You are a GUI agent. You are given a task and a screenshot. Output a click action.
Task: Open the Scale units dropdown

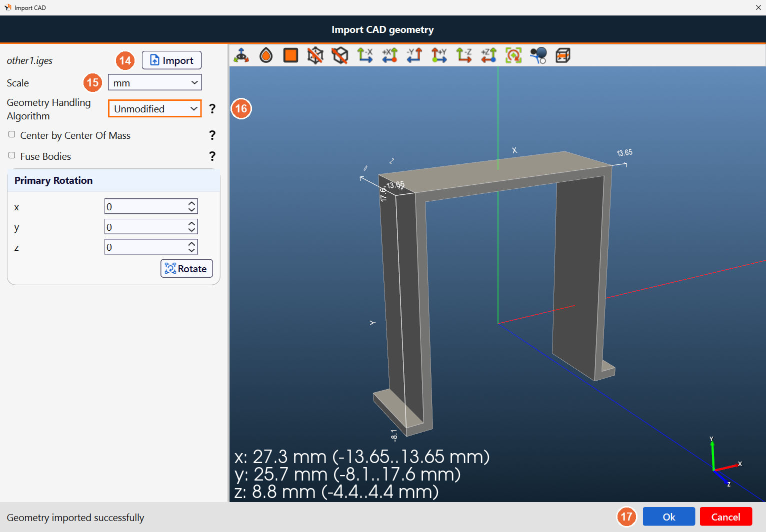point(155,82)
